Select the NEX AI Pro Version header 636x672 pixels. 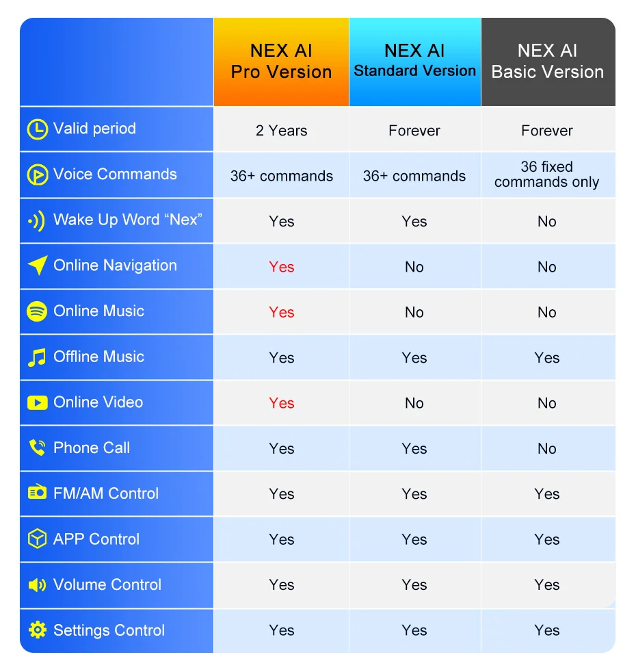point(281,62)
